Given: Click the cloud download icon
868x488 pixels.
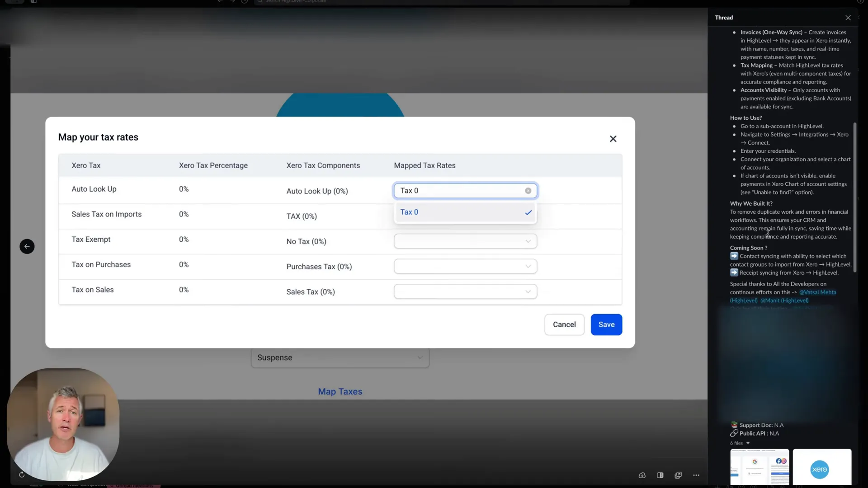Looking at the screenshot, I should [x=642, y=475].
